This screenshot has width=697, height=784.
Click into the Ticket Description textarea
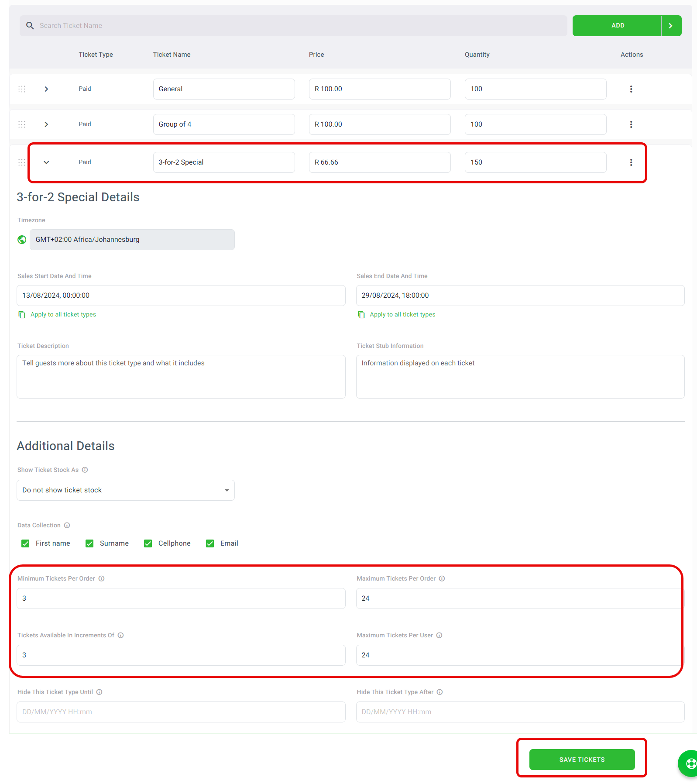click(x=181, y=377)
